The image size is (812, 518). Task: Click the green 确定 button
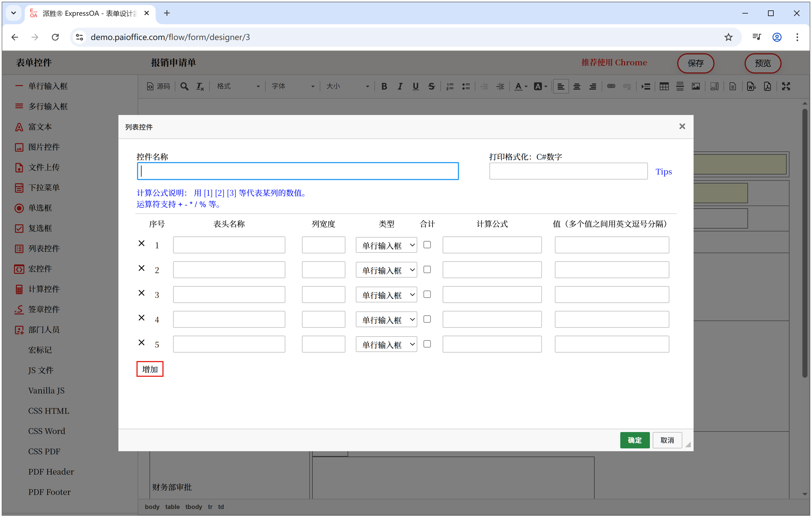click(634, 440)
